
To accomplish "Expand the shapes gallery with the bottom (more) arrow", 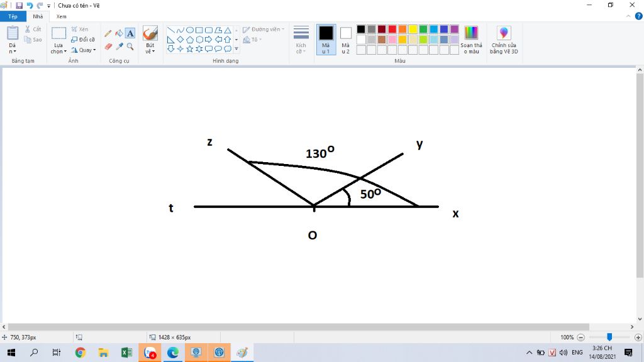I will tap(236, 49).
